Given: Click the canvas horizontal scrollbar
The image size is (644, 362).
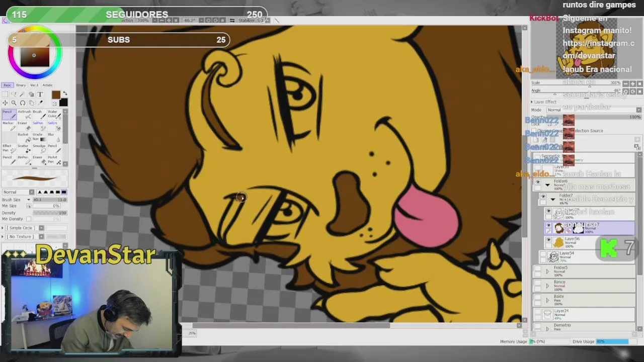Looking at the screenshot, I should 291,326.
